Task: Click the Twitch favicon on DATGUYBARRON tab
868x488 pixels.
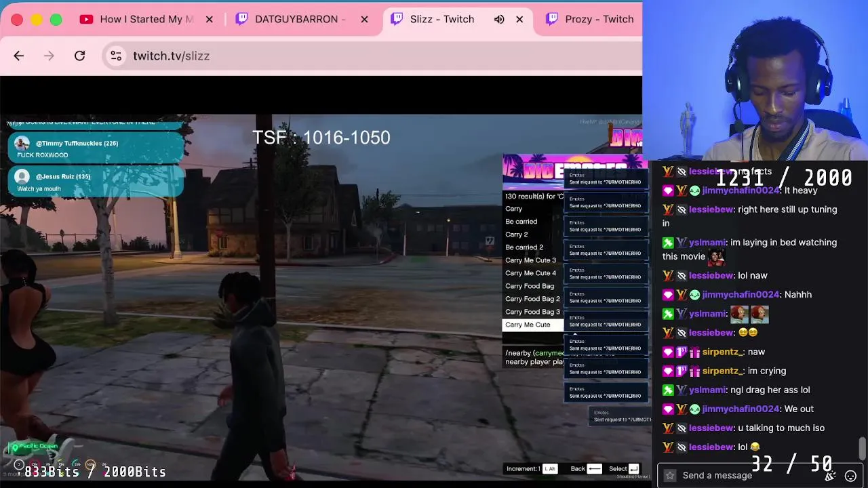Action: coord(241,19)
